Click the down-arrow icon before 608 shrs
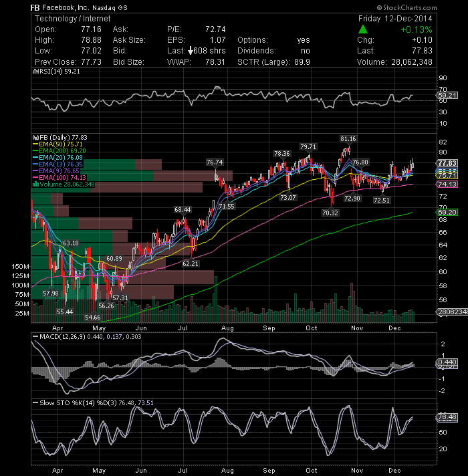The height and width of the screenshot is (476, 468). pos(191,51)
